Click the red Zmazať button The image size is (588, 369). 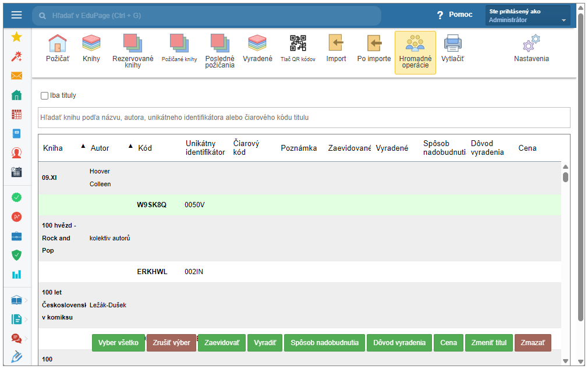(532, 343)
